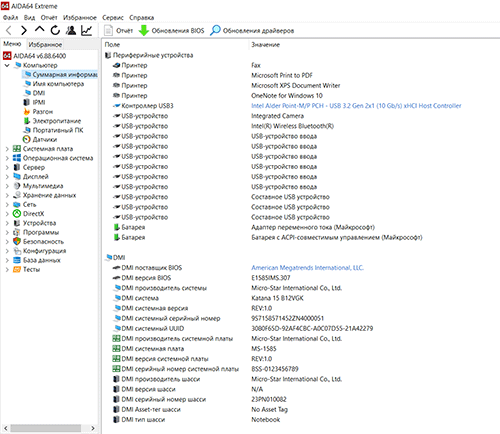Expand the Операционная система node

7,158
